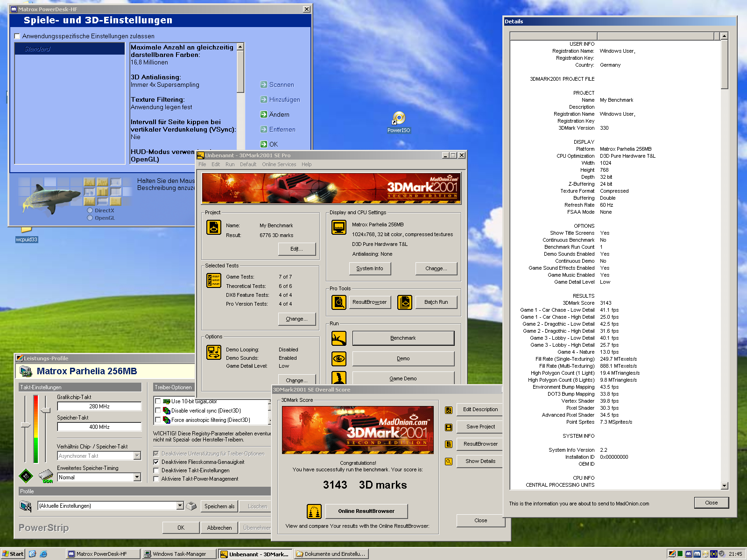Click the Edit Description icon in Overall Score
The height and width of the screenshot is (560, 747).
[x=449, y=410]
